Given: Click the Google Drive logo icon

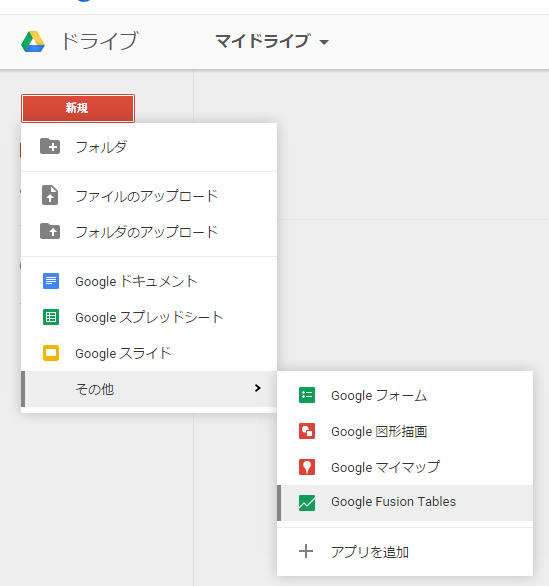Looking at the screenshot, I should [x=33, y=41].
